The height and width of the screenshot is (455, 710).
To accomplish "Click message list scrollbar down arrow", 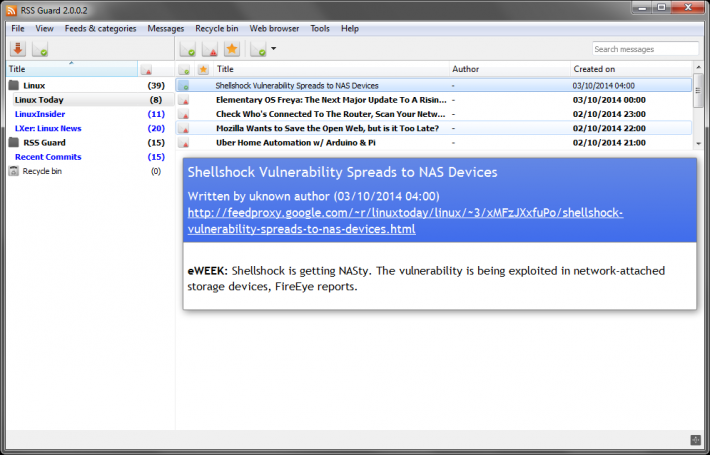I will 698,144.
